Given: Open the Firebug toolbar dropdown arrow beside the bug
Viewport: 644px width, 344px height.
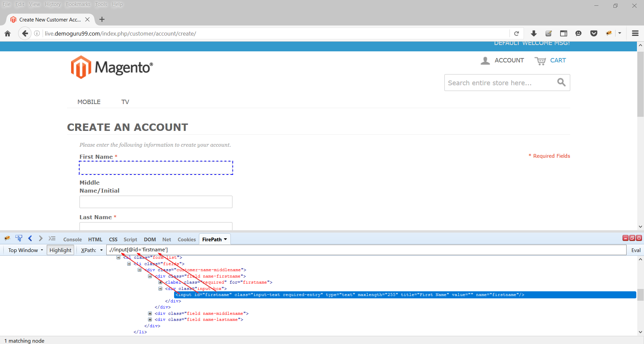Looking at the screenshot, I should point(620,33).
